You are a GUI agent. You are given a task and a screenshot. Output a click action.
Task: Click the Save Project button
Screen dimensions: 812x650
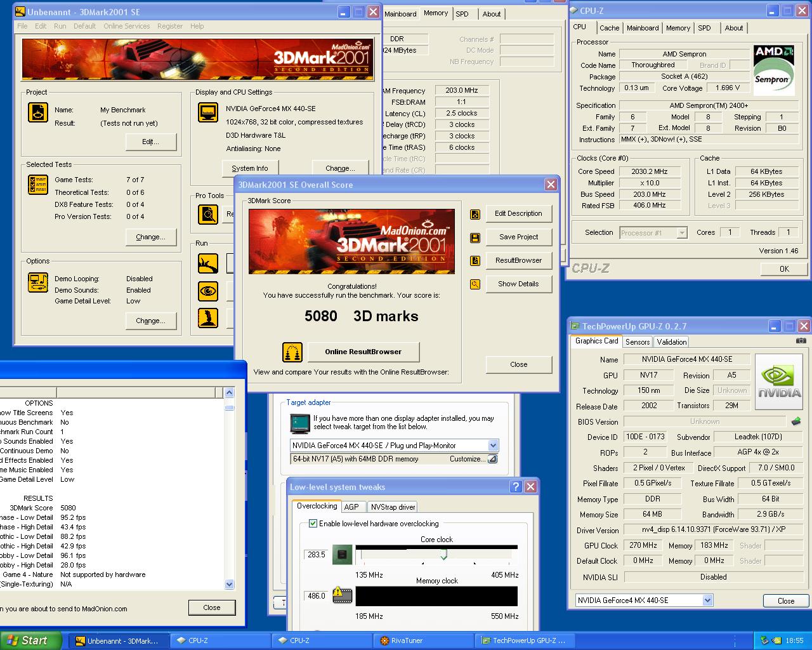point(518,237)
